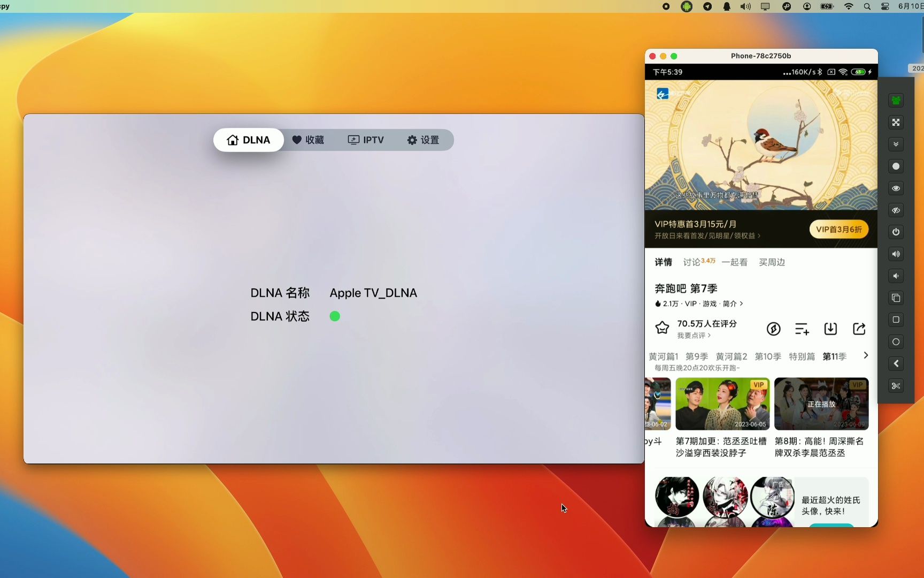Image resolution: width=924 pixels, height=578 pixels.
Task: Click the Android icon in menu bar
Action: point(687,6)
